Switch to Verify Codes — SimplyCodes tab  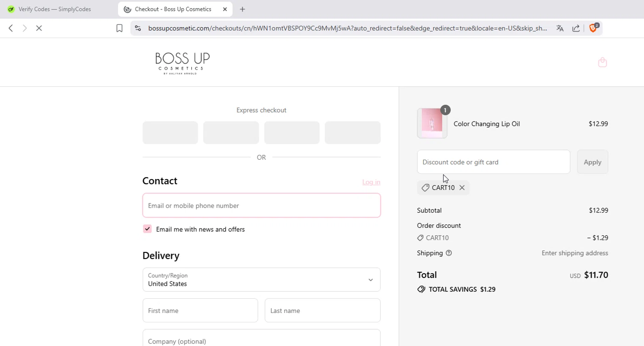tap(55, 9)
